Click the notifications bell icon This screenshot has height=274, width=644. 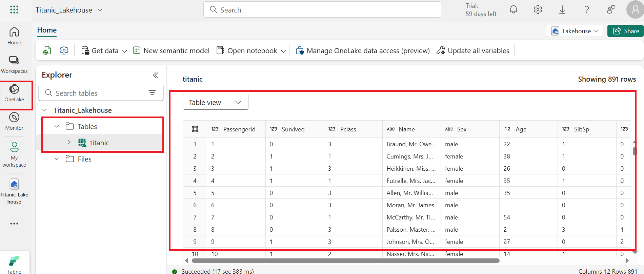[x=514, y=9]
